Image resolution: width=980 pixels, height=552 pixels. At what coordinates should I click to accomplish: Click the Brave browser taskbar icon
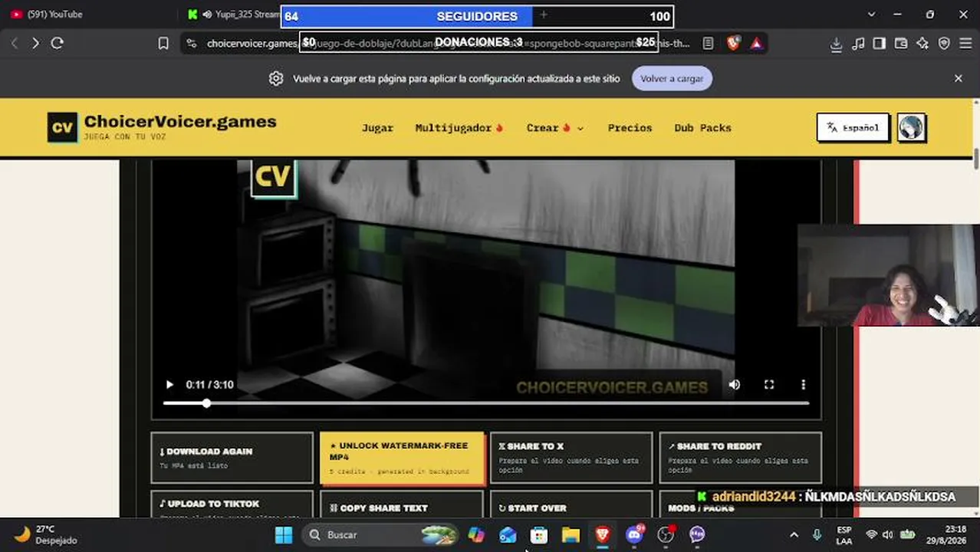pos(602,534)
